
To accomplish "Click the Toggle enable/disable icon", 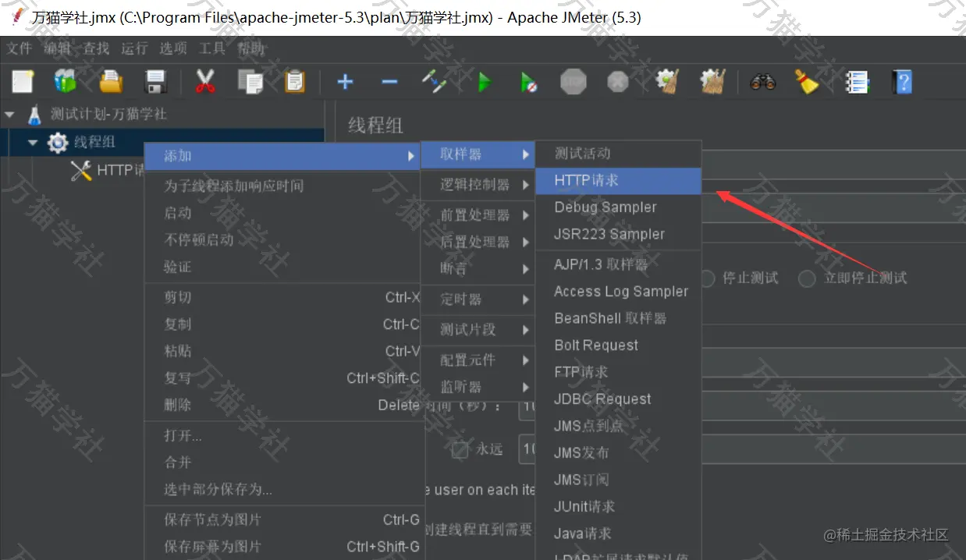I will (434, 82).
